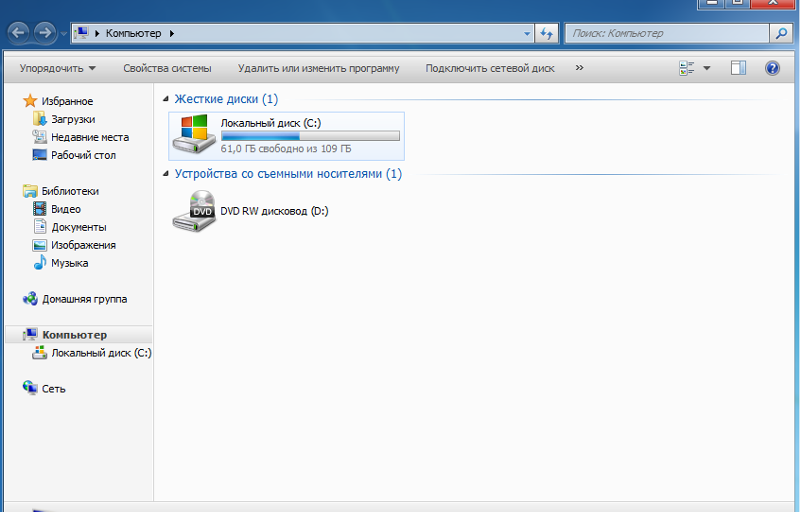This screenshot has width=800, height=512.
Task: Open Рабочий стол in navigation pane
Action: pyautogui.click(x=83, y=155)
